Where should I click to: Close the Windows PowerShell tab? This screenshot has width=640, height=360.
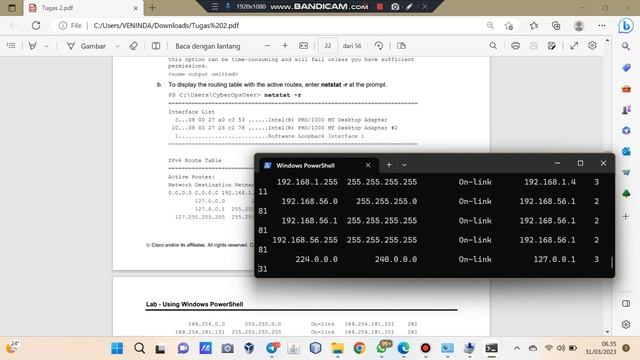(x=368, y=165)
